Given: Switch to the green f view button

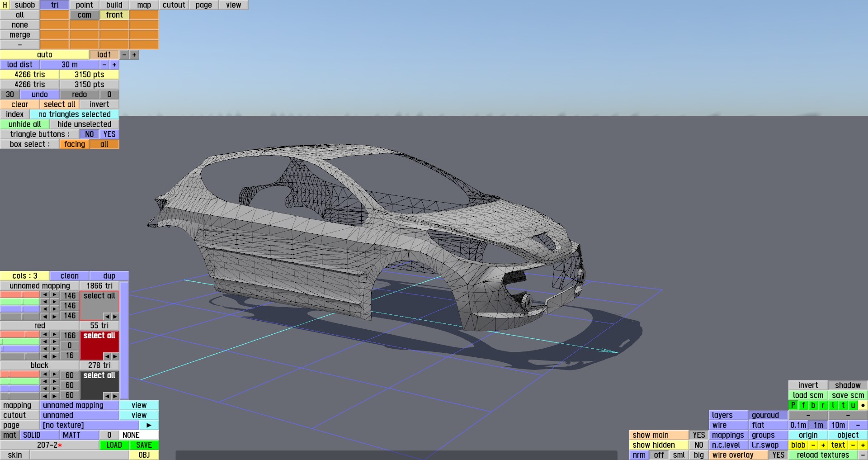Looking at the screenshot, I should point(803,405).
